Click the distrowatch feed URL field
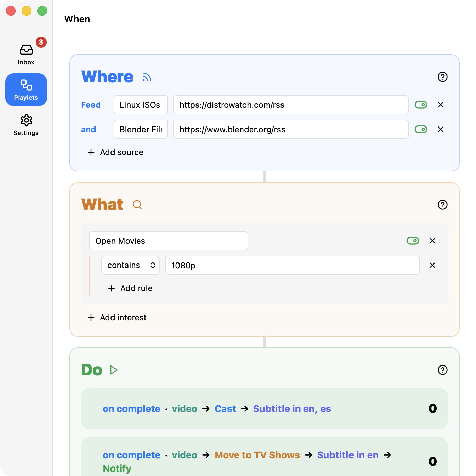The image size is (476, 476). pos(291,105)
